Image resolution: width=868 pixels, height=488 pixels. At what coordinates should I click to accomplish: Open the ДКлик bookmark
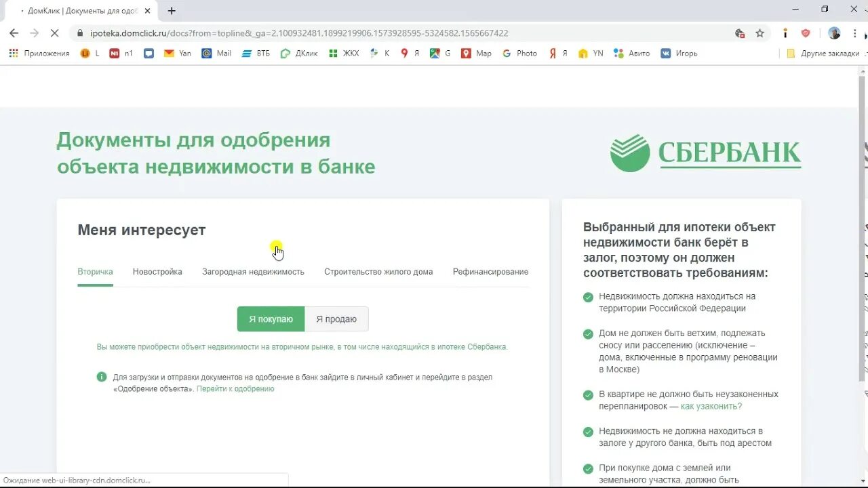coord(299,53)
